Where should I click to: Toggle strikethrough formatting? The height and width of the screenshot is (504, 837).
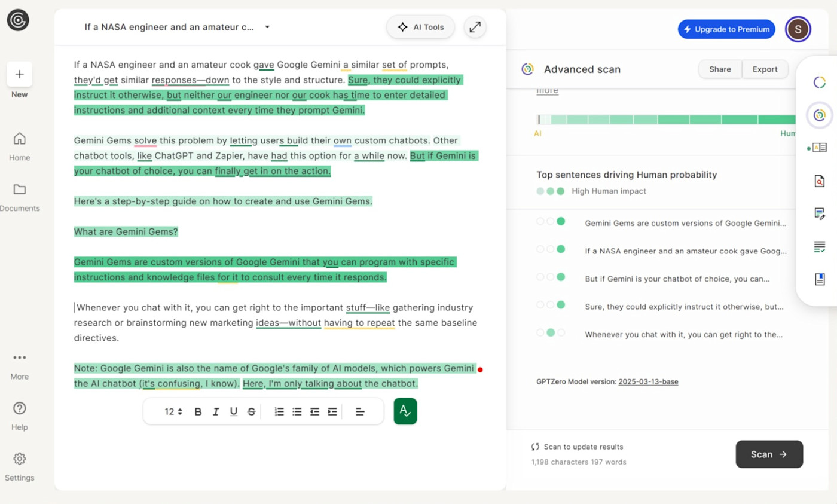tap(251, 411)
